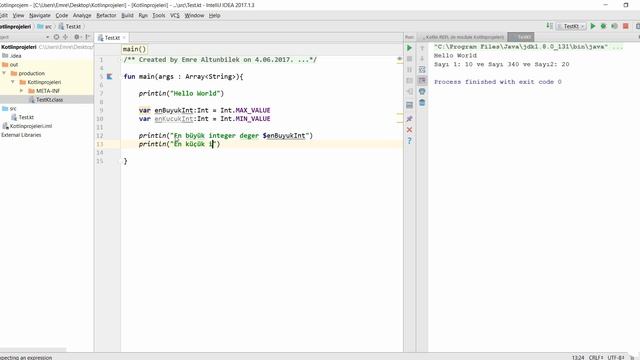640x360 pixels.
Task: Open the Help menu
Action: point(214,16)
